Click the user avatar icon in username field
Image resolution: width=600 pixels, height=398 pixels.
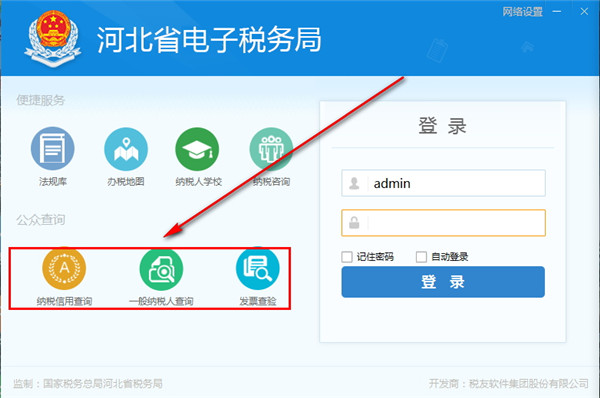pyautogui.click(x=354, y=183)
